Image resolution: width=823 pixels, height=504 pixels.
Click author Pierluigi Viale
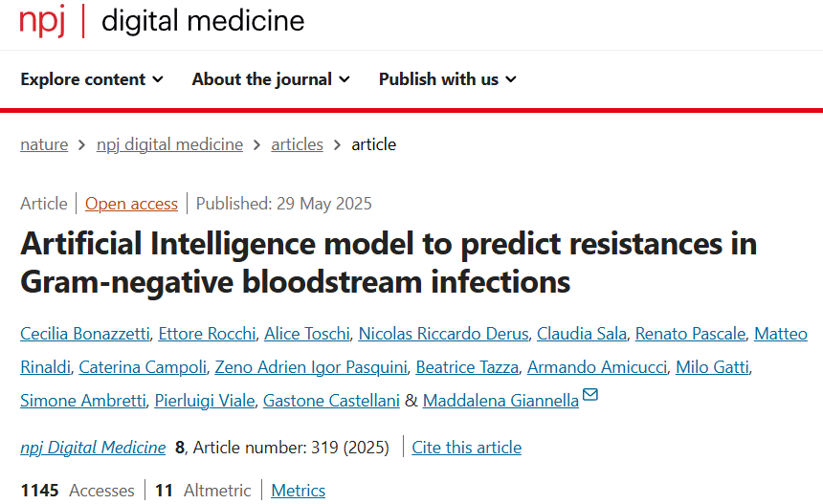205,401
